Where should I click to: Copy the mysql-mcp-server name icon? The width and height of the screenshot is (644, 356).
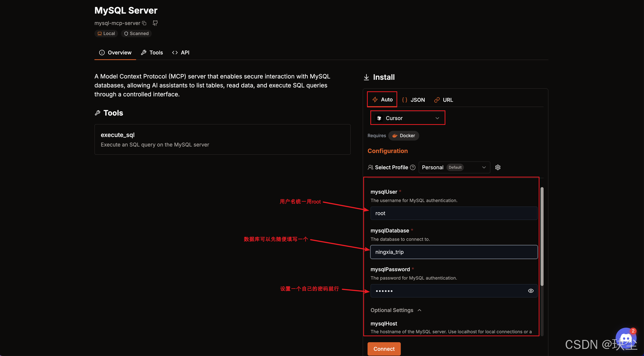pos(144,23)
